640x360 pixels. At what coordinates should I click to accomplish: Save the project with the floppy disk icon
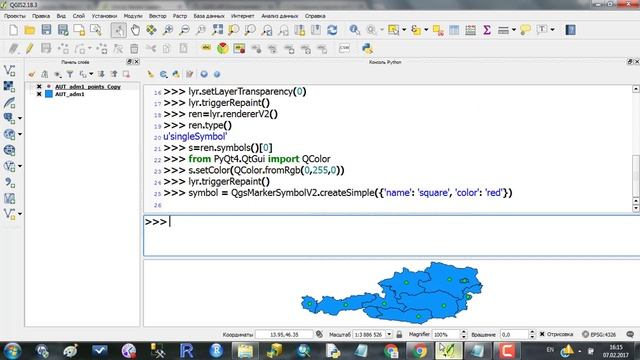pyautogui.click(x=46, y=30)
